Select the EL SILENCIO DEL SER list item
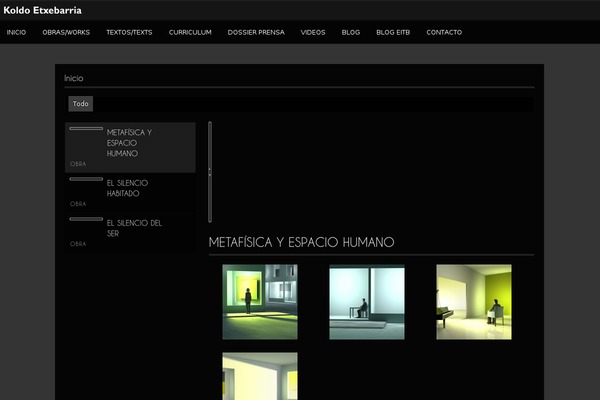Image resolution: width=600 pixels, height=400 pixels. (x=130, y=232)
